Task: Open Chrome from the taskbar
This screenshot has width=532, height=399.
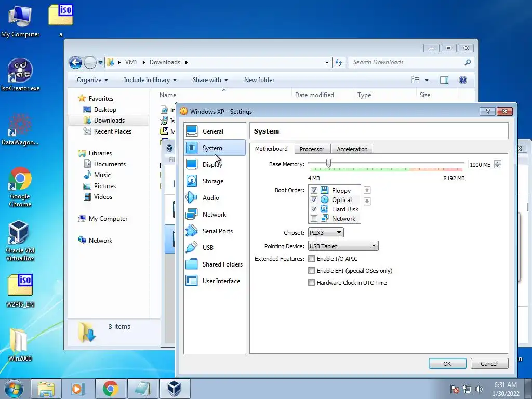Action: click(x=110, y=389)
